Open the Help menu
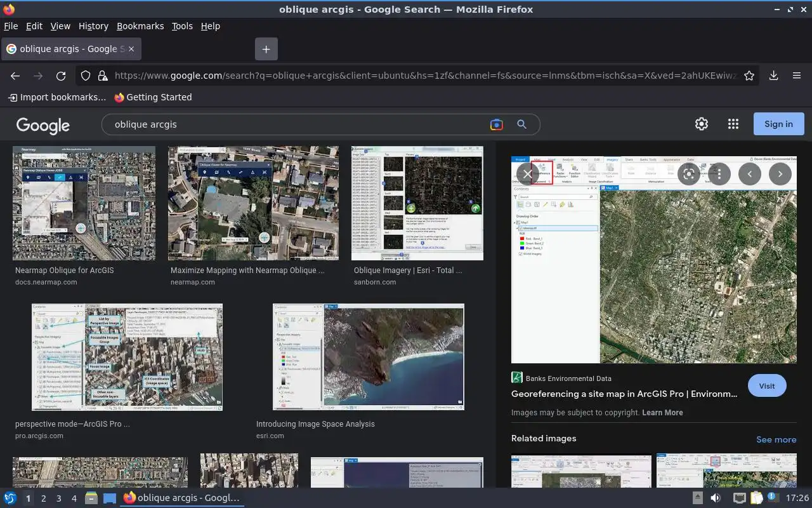The width and height of the screenshot is (812, 508). (x=210, y=26)
